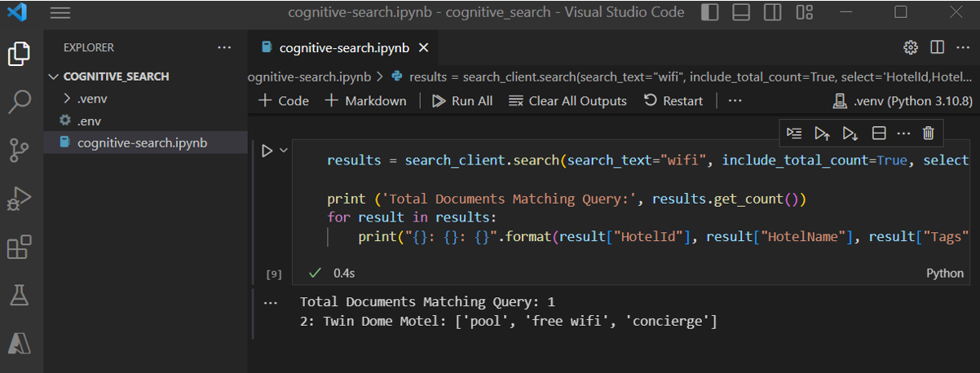Click print 'Total Documents Matching Query:' code line
Image resolution: width=980 pixels, height=373 pixels.
[x=566, y=199]
